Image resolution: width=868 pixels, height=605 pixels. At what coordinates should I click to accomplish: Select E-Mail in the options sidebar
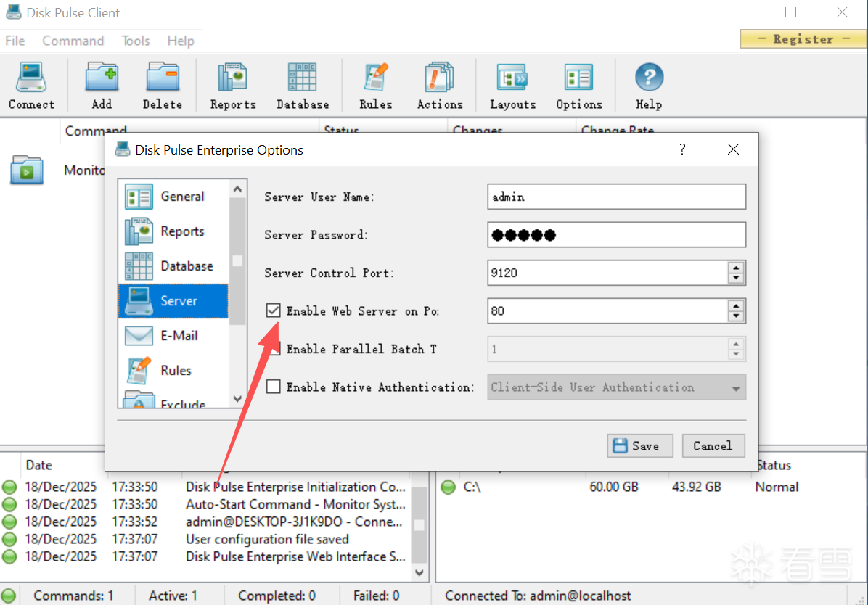[x=173, y=335]
